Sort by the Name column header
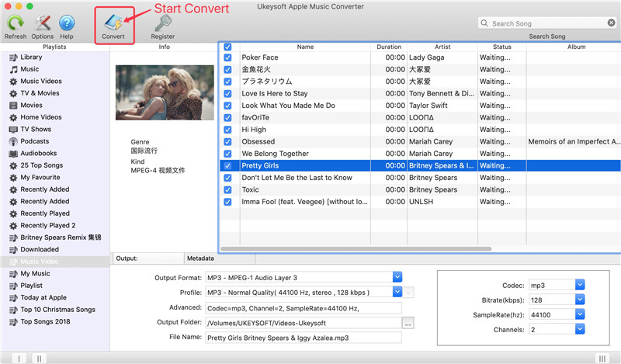The width and height of the screenshot is (621, 364). point(305,47)
